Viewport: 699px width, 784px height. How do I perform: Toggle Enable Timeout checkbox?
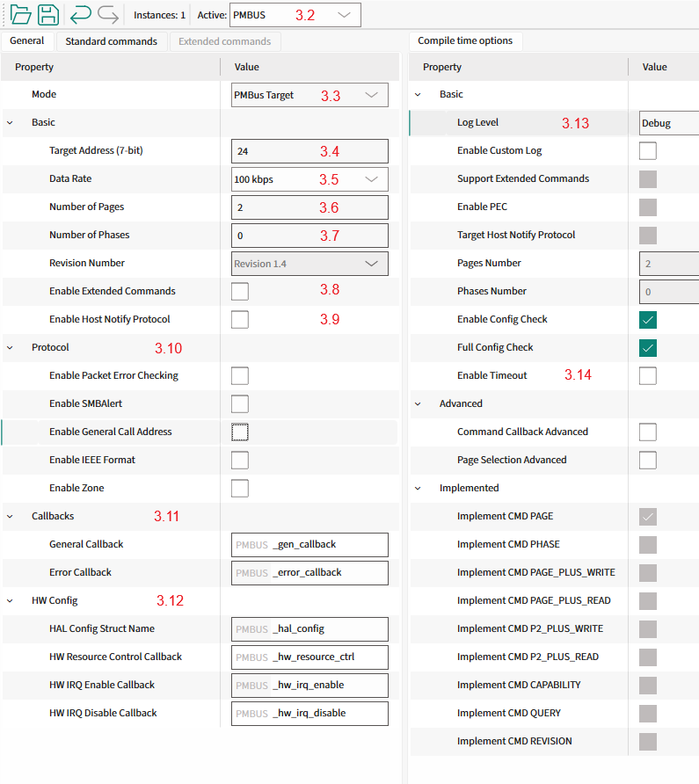[648, 376]
